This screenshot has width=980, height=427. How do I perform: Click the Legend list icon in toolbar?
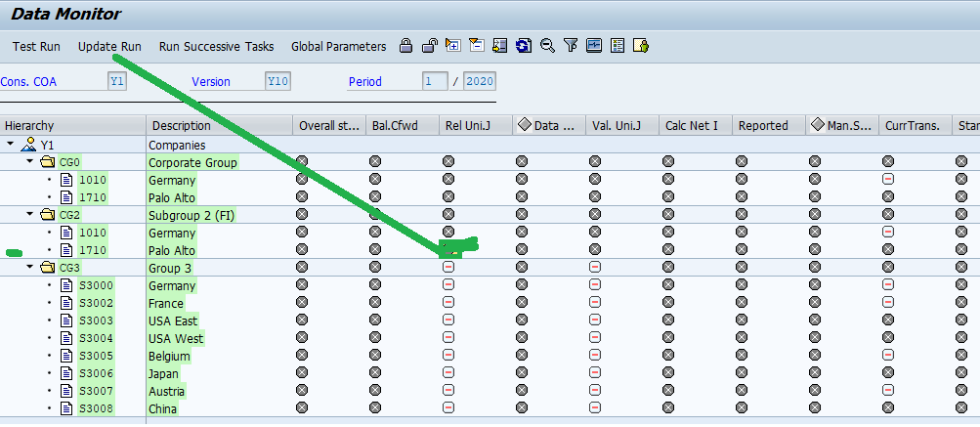coord(618,46)
